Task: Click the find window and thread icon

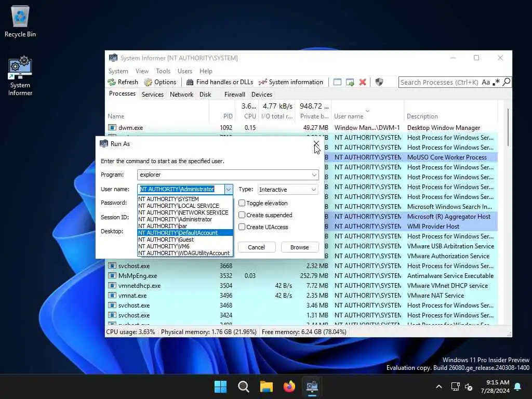Action: pyautogui.click(x=350, y=82)
